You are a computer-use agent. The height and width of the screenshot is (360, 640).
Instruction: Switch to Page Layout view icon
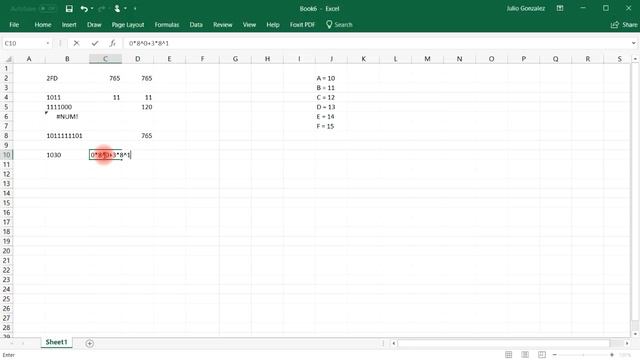(525, 355)
